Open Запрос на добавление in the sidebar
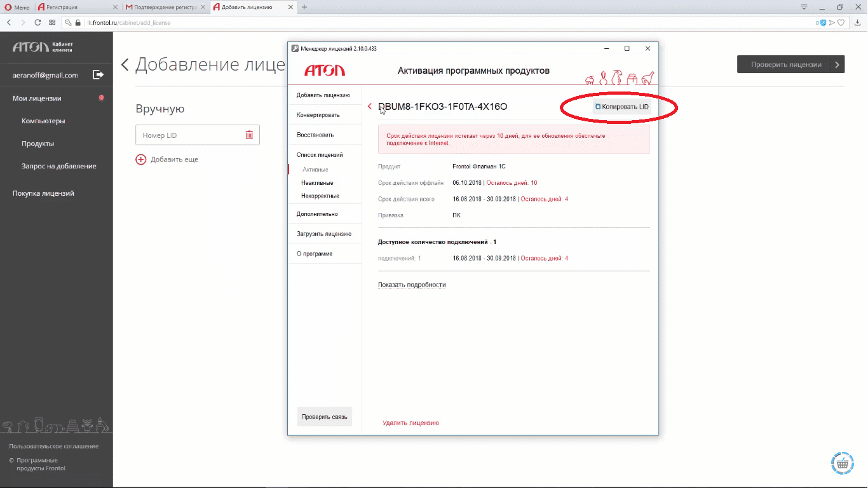Viewport: 868px width, 488px height. click(x=59, y=166)
